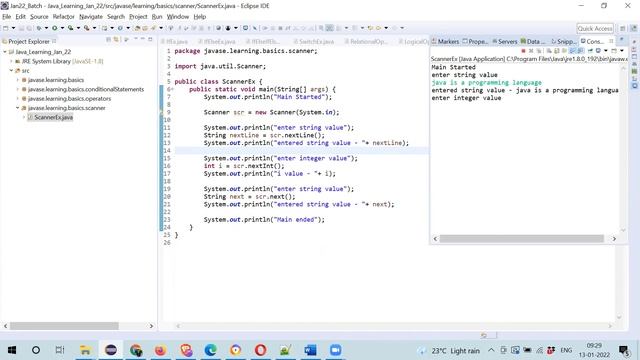Collapse the javase.learning.basics.scanner package
The image size is (640, 360).
[x=18, y=108]
